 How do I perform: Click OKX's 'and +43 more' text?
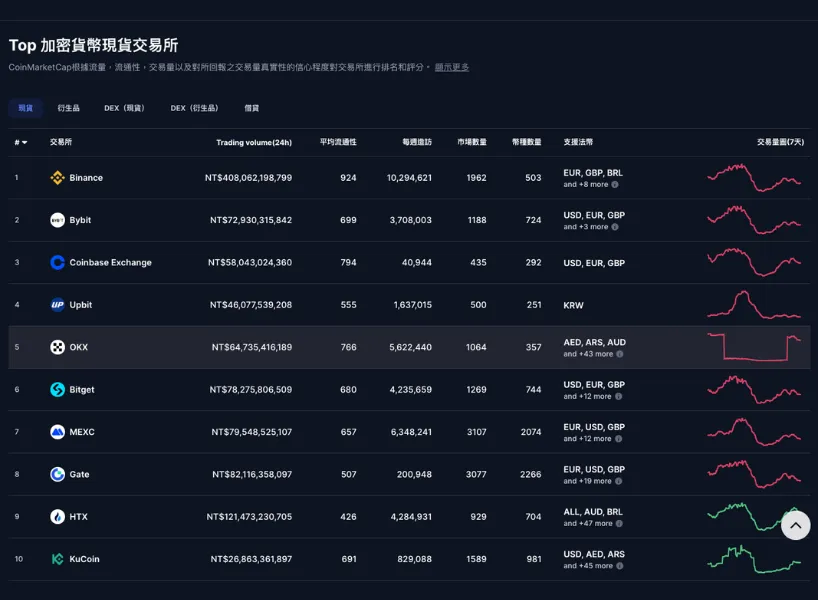tap(588, 354)
